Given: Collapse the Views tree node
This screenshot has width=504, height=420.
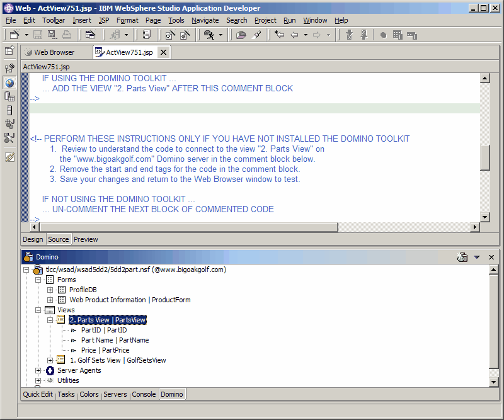Looking at the screenshot, I should (x=38, y=310).
